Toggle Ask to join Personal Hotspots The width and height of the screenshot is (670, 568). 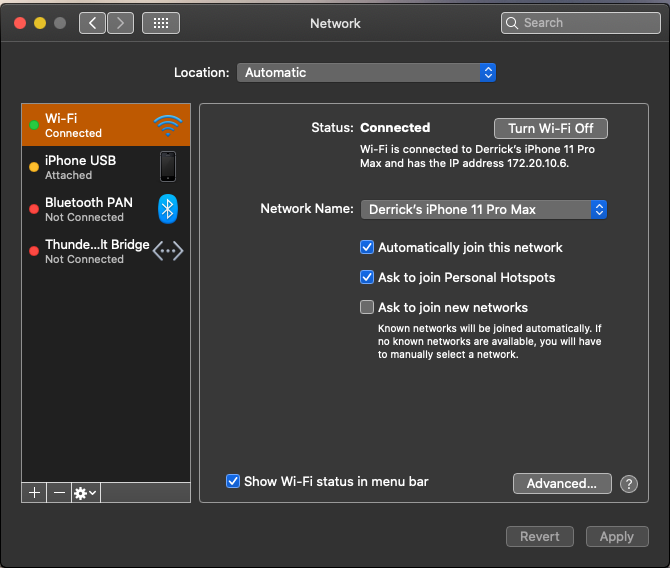367,277
